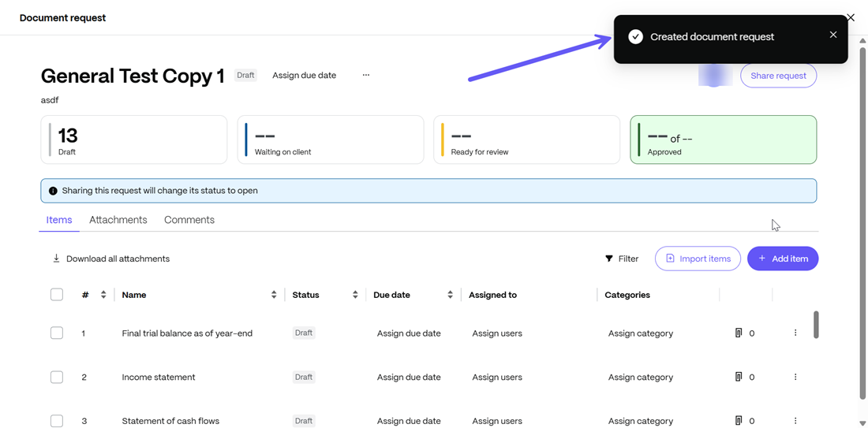Viewport: 868px width, 428px height.
Task: Assign due date for Final trial balance row
Action: (409, 333)
